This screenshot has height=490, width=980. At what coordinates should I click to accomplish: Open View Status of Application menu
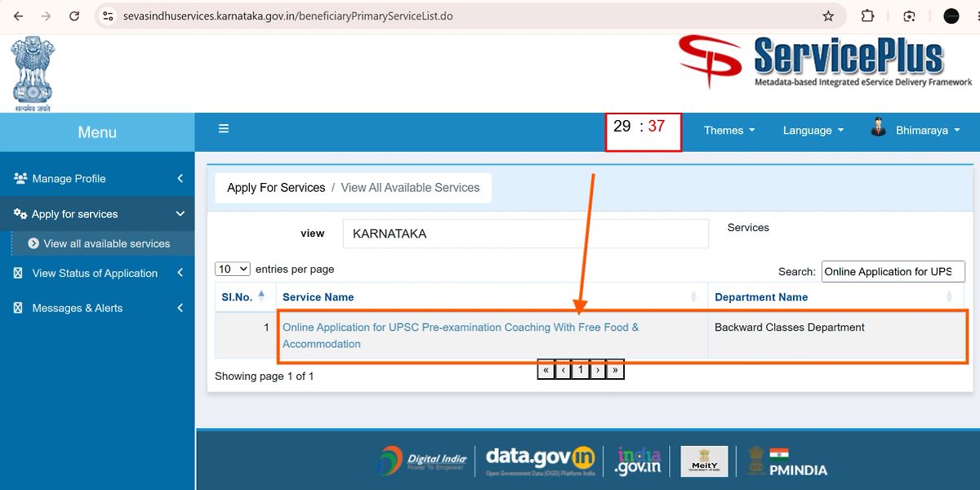(x=97, y=274)
